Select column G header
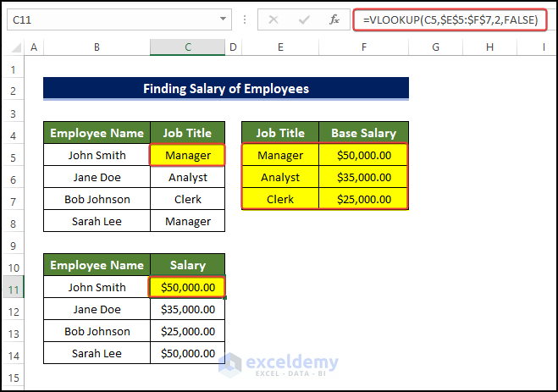The image size is (558, 392). click(x=435, y=47)
